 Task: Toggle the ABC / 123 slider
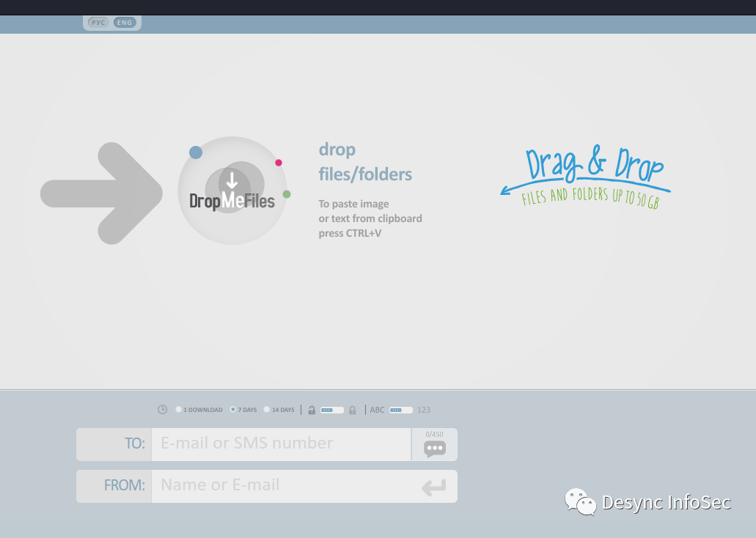click(x=401, y=410)
